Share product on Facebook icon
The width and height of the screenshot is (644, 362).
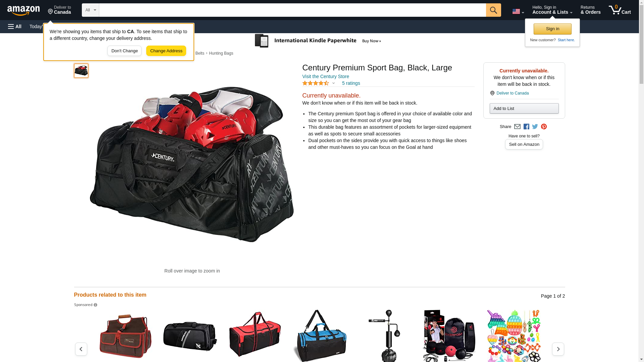526,127
